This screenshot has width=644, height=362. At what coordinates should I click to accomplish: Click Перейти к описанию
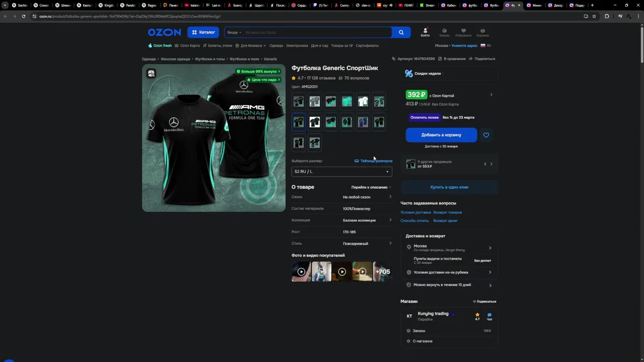tap(371, 187)
